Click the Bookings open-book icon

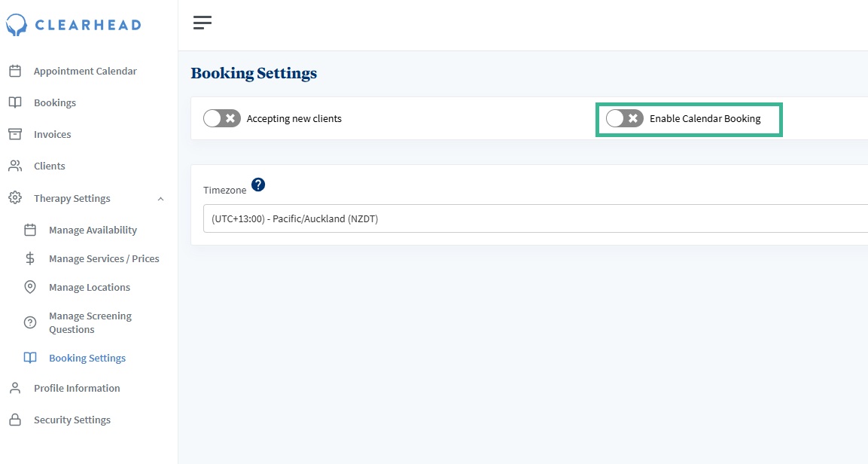[x=15, y=102]
